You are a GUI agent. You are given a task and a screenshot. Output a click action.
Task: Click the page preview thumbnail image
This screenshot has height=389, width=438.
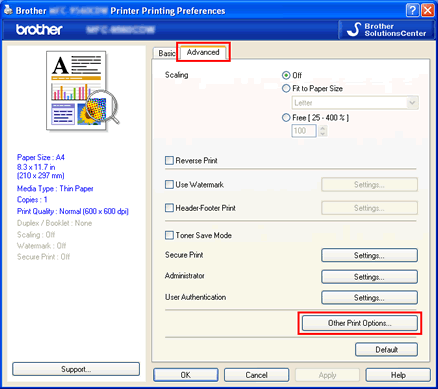[x=82, y=91]
